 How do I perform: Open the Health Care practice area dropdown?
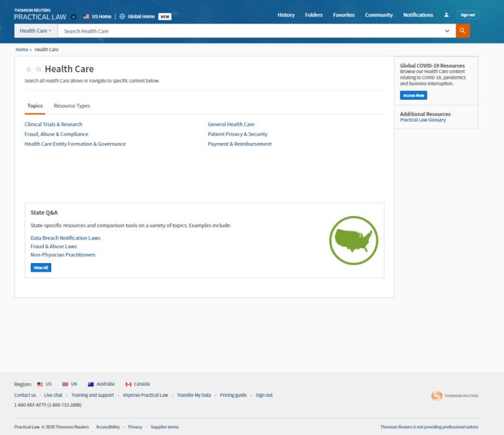tap(35, 31)
